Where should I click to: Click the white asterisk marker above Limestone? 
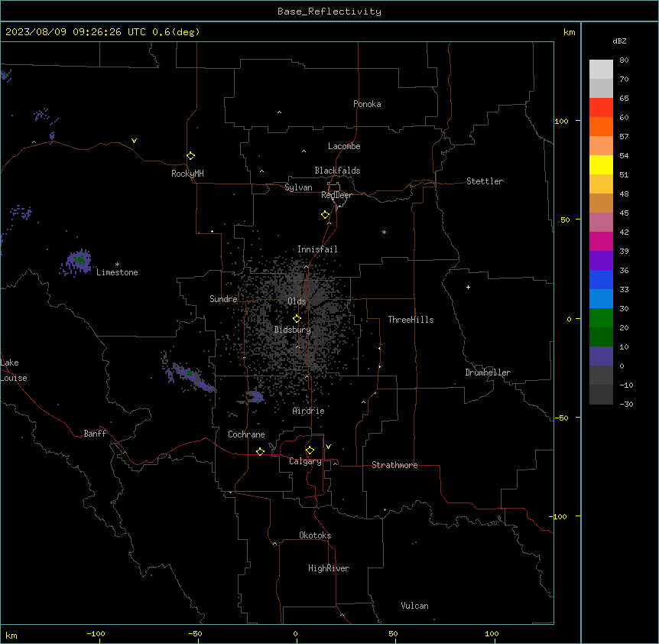point(117,265)
